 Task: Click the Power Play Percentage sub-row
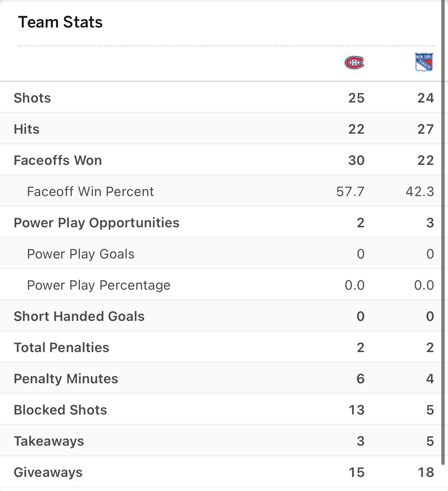[98, 285]
